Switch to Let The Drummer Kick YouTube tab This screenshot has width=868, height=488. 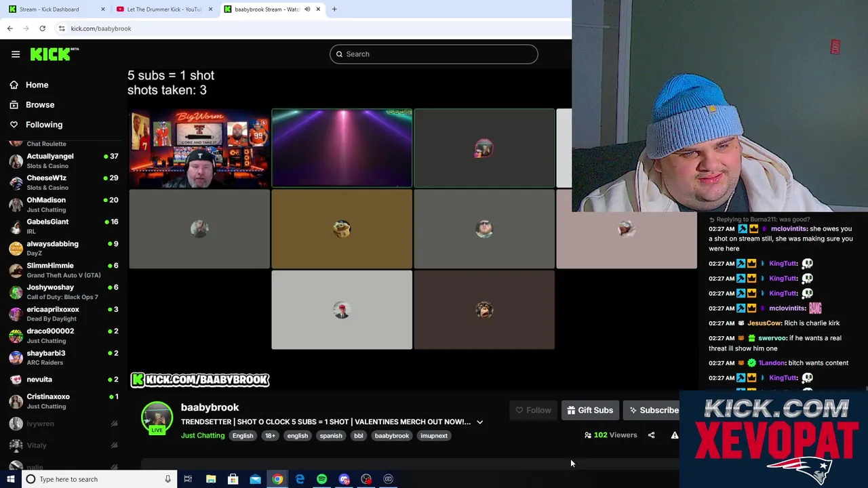(163, 9)
